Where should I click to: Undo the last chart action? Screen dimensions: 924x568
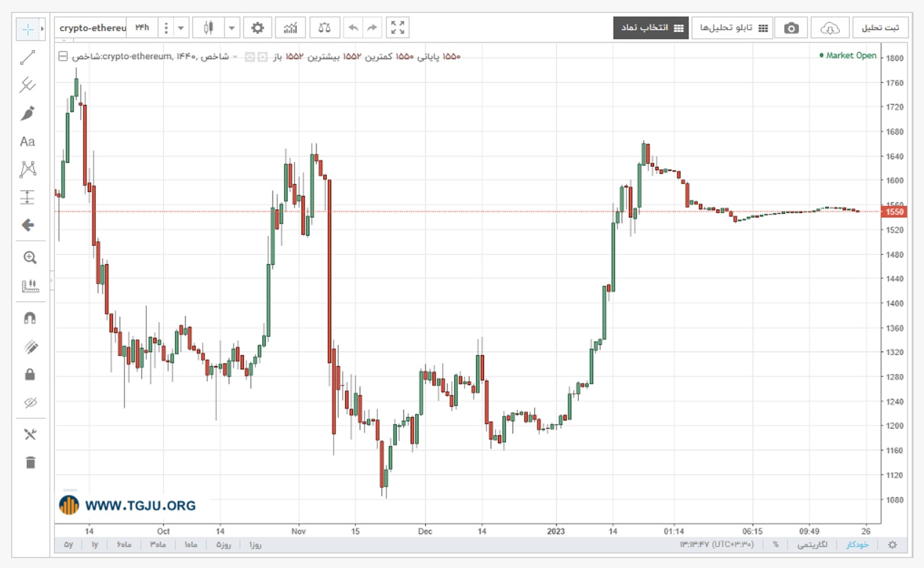pos(353,28)
